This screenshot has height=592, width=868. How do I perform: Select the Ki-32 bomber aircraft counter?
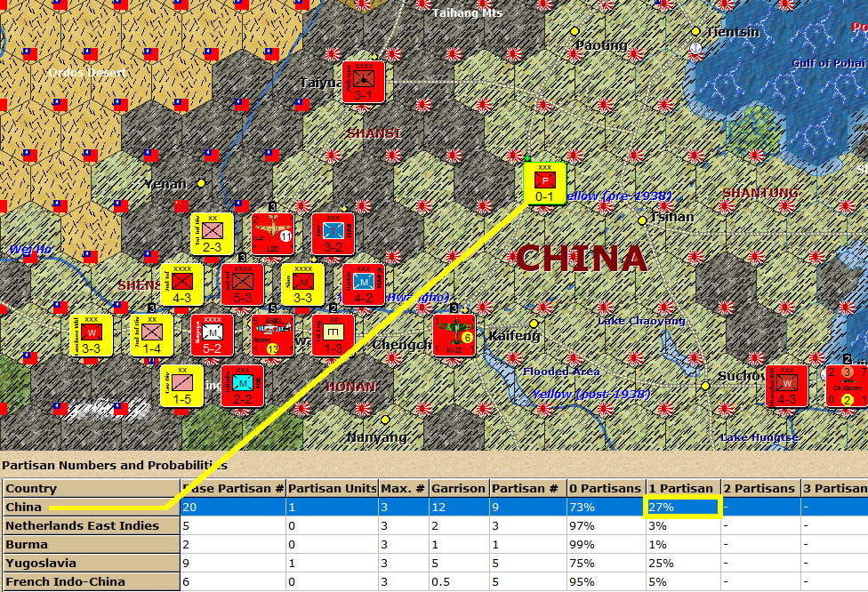[454, 335]
